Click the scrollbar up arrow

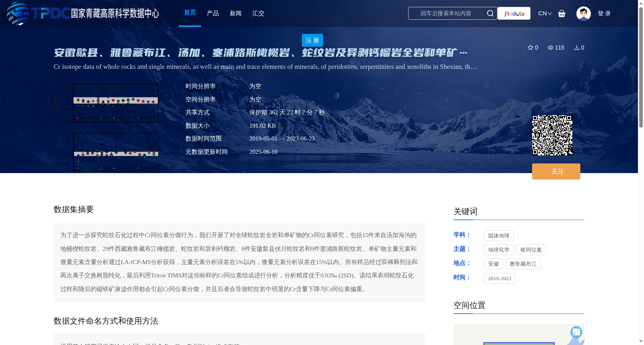[641, 3]
